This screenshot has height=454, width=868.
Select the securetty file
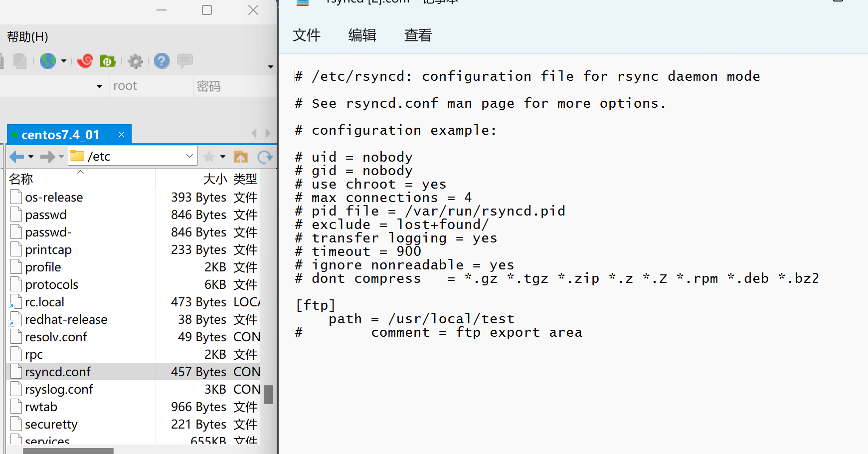point(51,424)
